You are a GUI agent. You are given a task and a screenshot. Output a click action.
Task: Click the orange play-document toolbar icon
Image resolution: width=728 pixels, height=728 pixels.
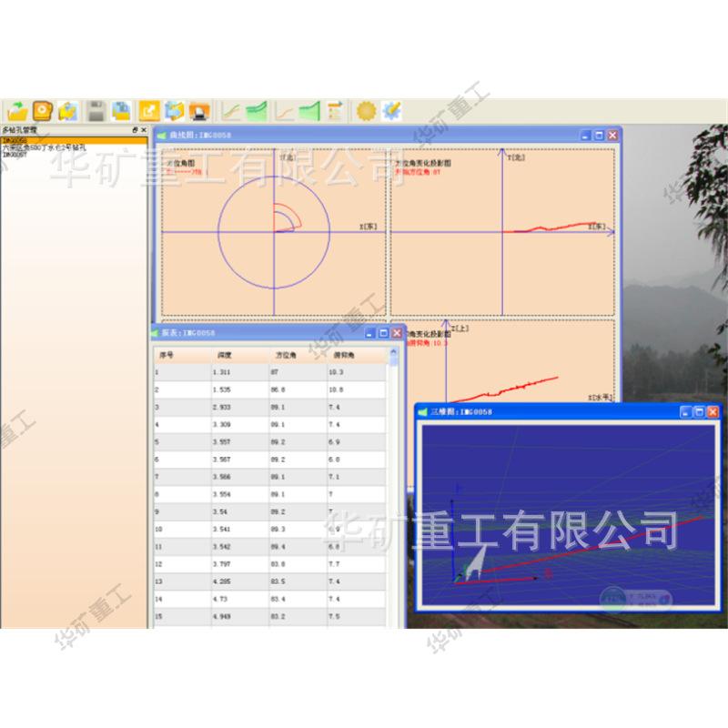[x=43, y=111]
